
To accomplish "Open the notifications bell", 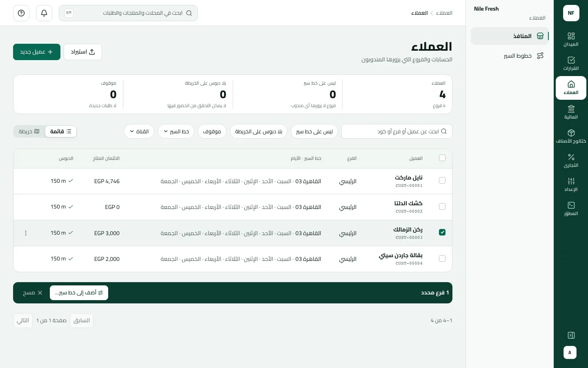I will click(x=44, y=13).
